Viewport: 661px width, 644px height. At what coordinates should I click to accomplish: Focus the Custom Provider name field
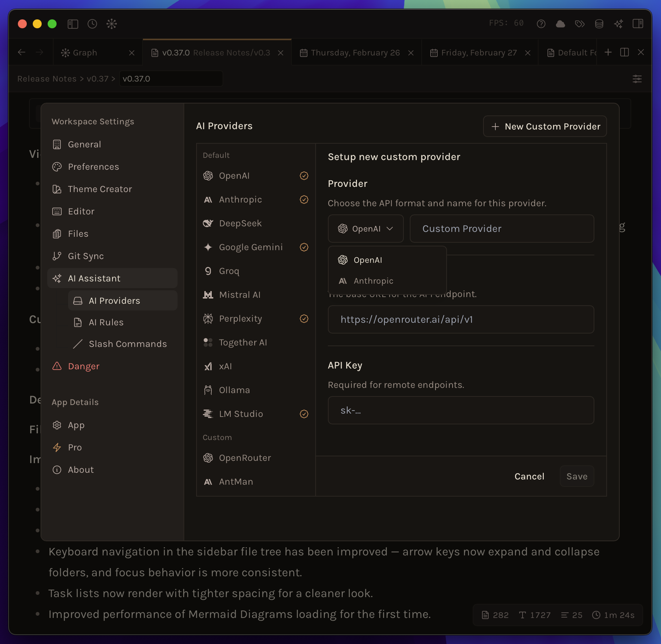tap(502, 229)
